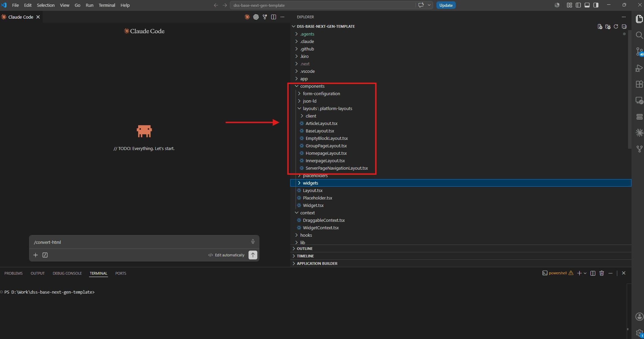Toggle Primary Side Bar layout button
This screenshot has height=339, width=644.
pos(578,5)
